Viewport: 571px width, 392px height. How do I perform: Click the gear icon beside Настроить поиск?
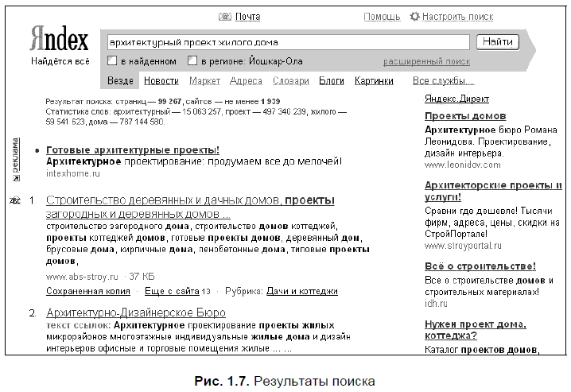pyautogui.click(x=414, y=17)
